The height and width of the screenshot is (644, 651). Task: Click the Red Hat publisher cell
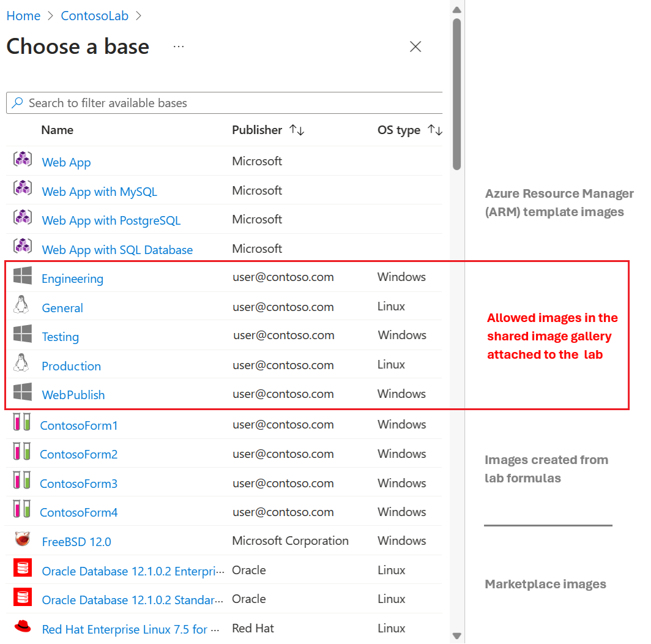(x=253, y=628)
